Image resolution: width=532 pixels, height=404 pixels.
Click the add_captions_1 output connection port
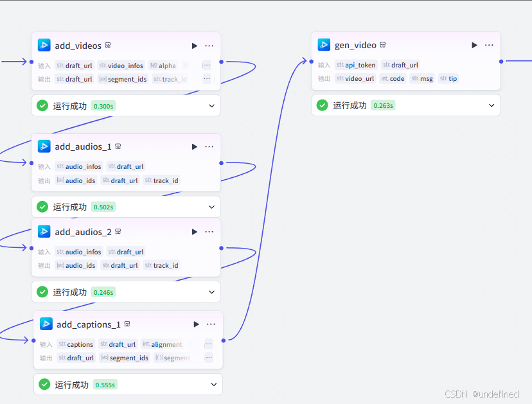click(x=223, y=340)
